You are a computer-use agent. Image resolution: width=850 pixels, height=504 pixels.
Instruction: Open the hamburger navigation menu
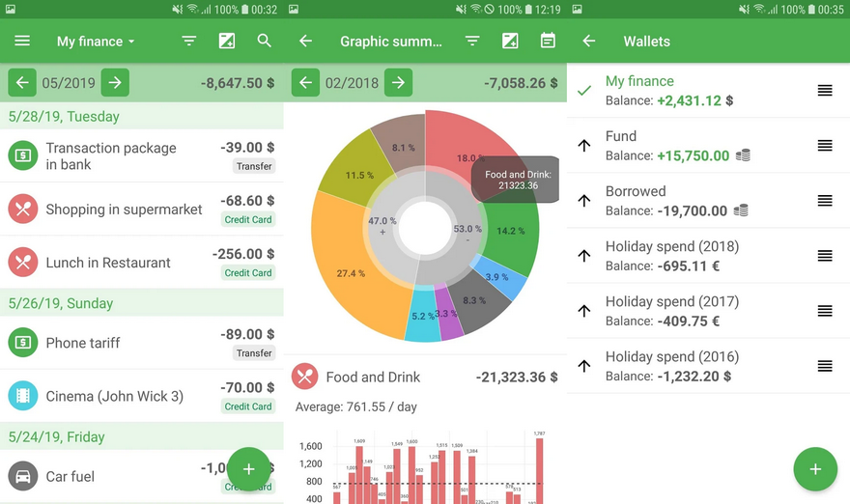[22, 42]
